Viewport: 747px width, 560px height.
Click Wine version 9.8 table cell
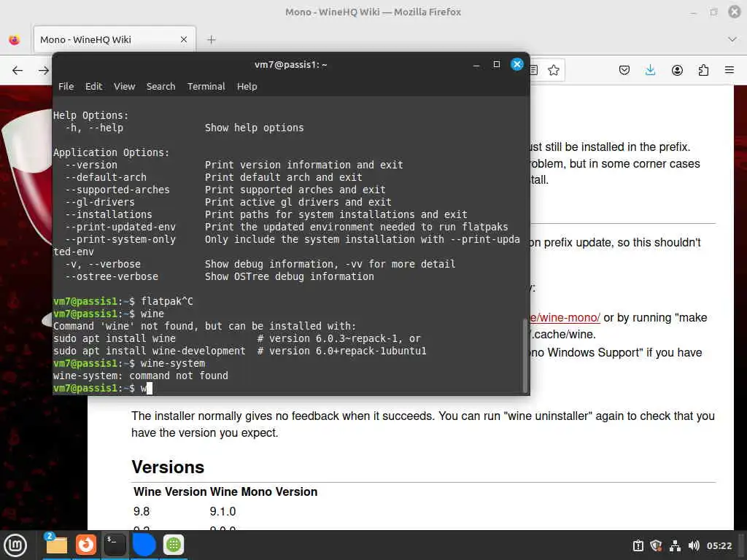point(142,511)
